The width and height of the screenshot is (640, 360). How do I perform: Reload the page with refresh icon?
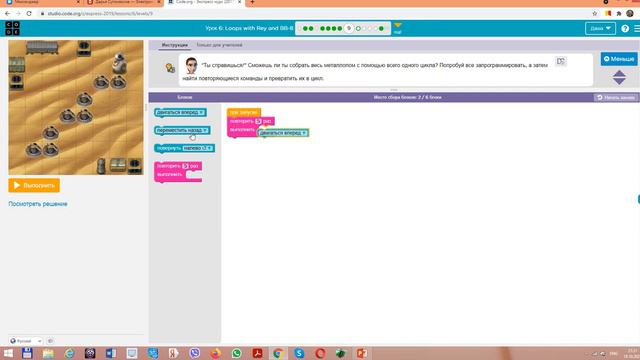(29, 13)
